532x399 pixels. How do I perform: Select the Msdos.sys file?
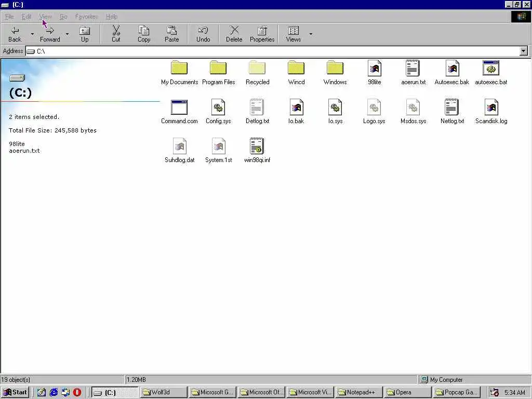pos(413,112)
